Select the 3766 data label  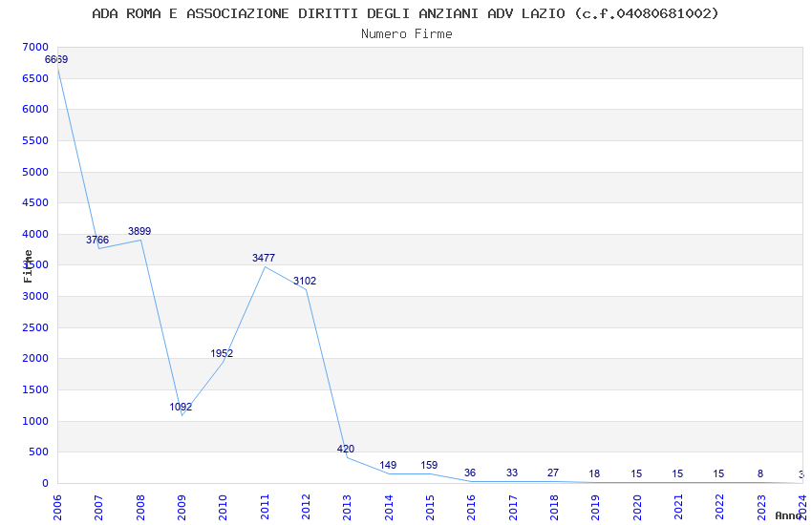[97, 240]
